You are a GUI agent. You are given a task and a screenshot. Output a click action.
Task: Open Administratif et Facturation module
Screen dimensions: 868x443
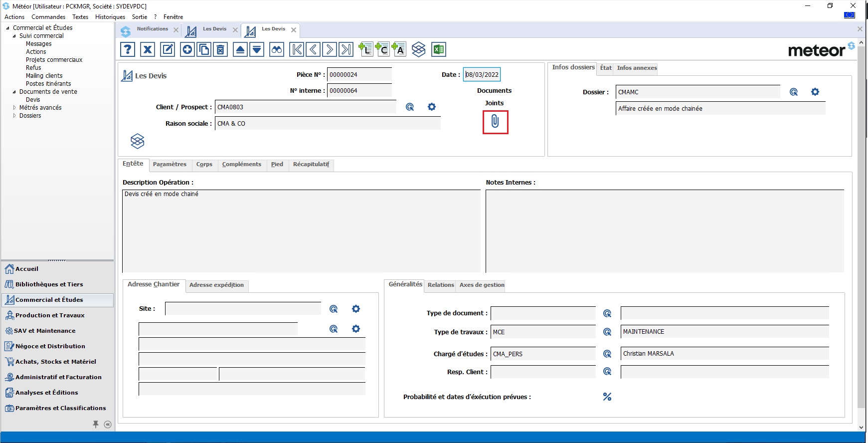pos(57,377)
